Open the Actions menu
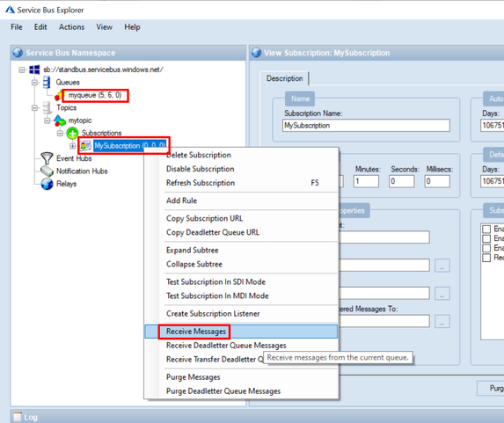The height and width of the screenshot is (423, 504). point(71,27)
